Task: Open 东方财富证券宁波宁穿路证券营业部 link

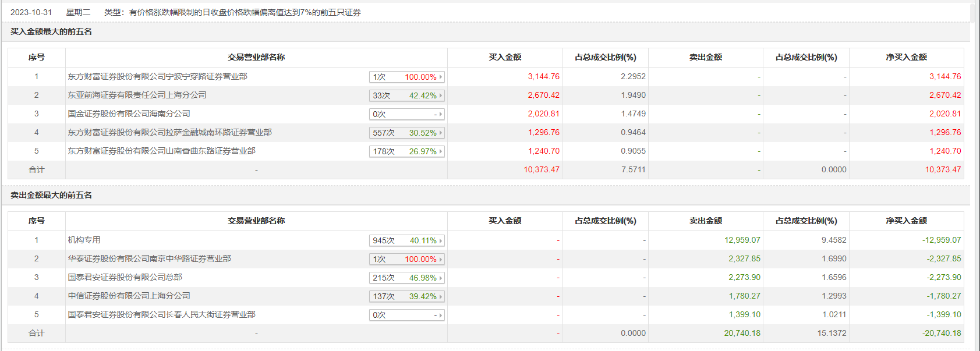Action: click(157, 76)
